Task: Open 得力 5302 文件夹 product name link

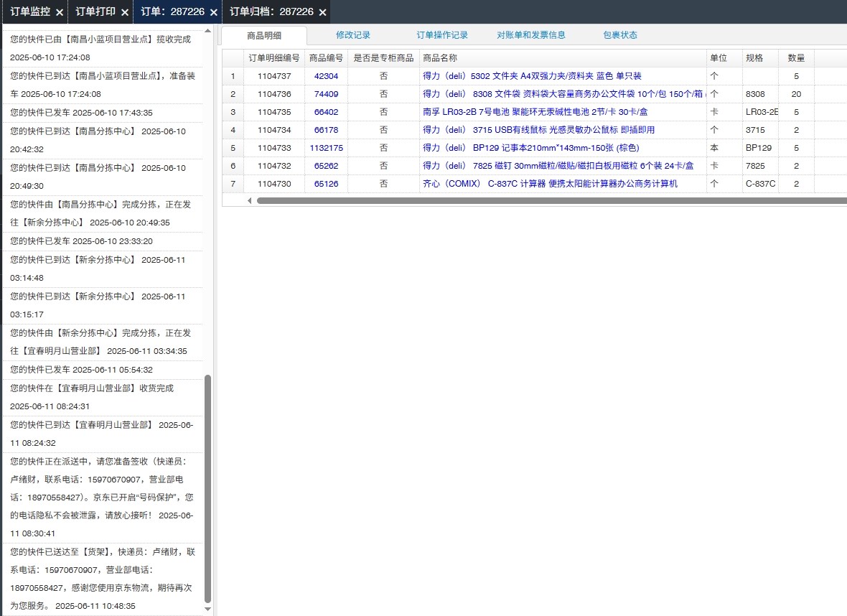Action: point(532,76)
